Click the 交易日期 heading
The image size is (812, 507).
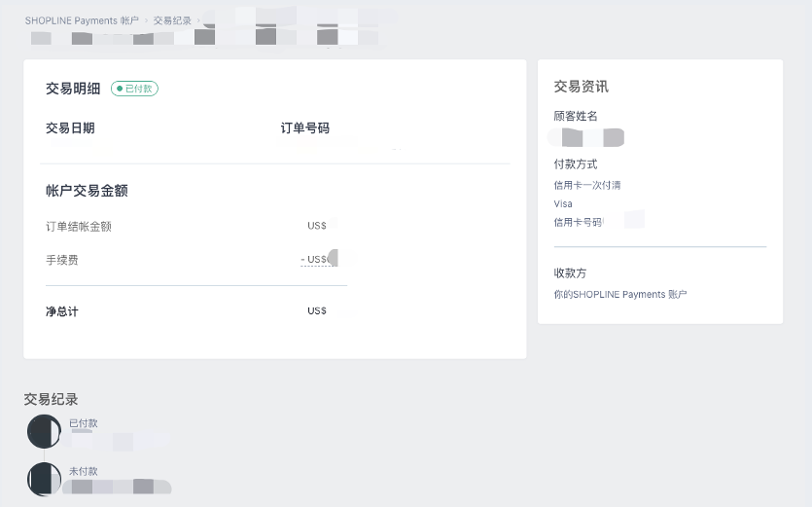click(70, 128)
